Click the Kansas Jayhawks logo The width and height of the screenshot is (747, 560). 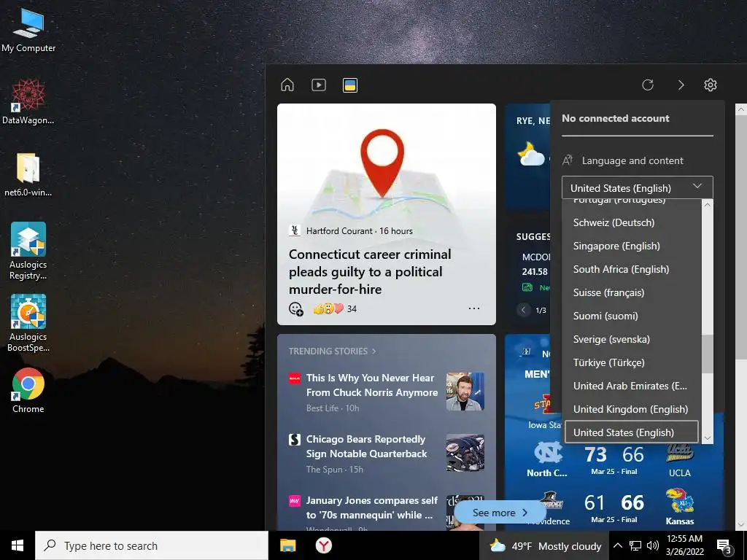pos(679,500)
